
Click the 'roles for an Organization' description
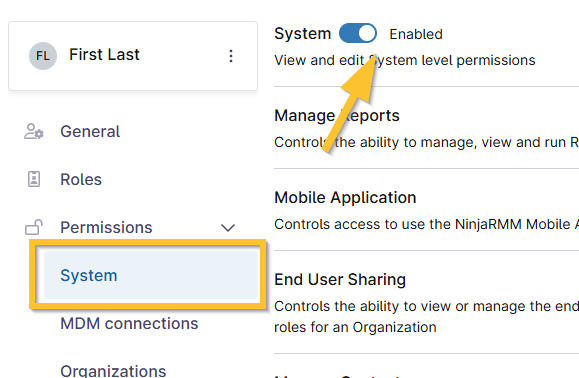(x=355, y=327)
